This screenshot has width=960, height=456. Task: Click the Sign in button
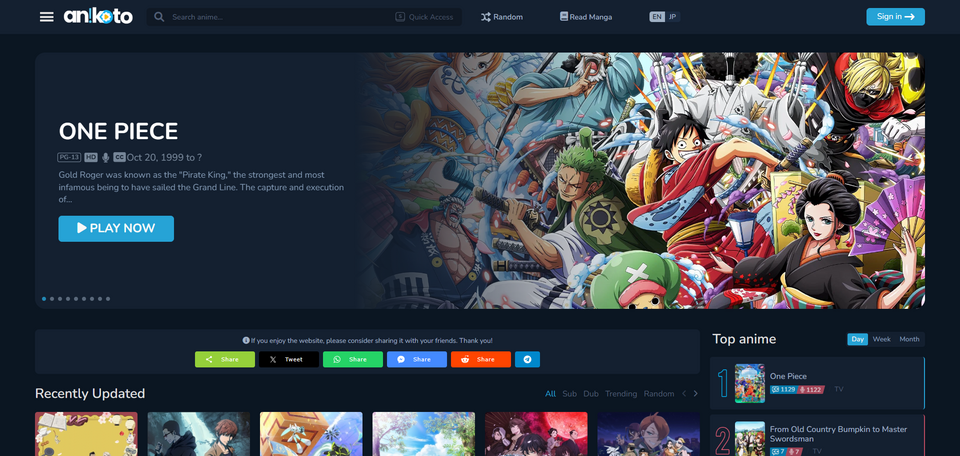point(895,17)
